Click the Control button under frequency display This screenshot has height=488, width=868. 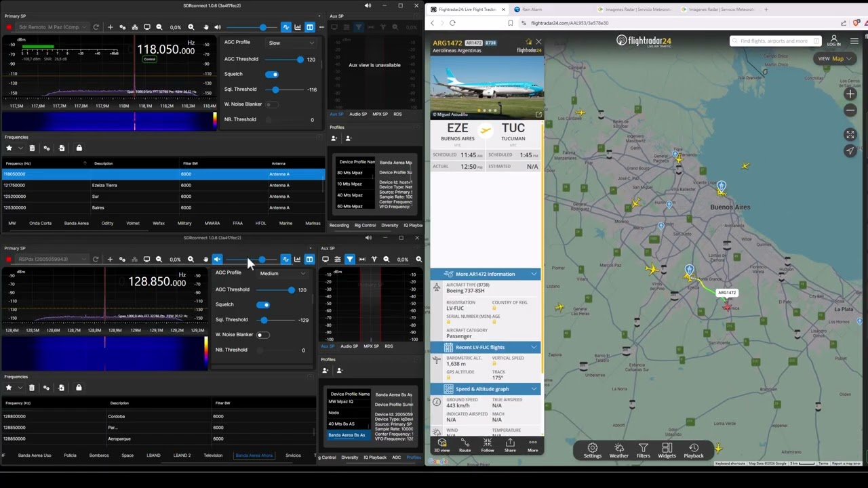(149, 59)
